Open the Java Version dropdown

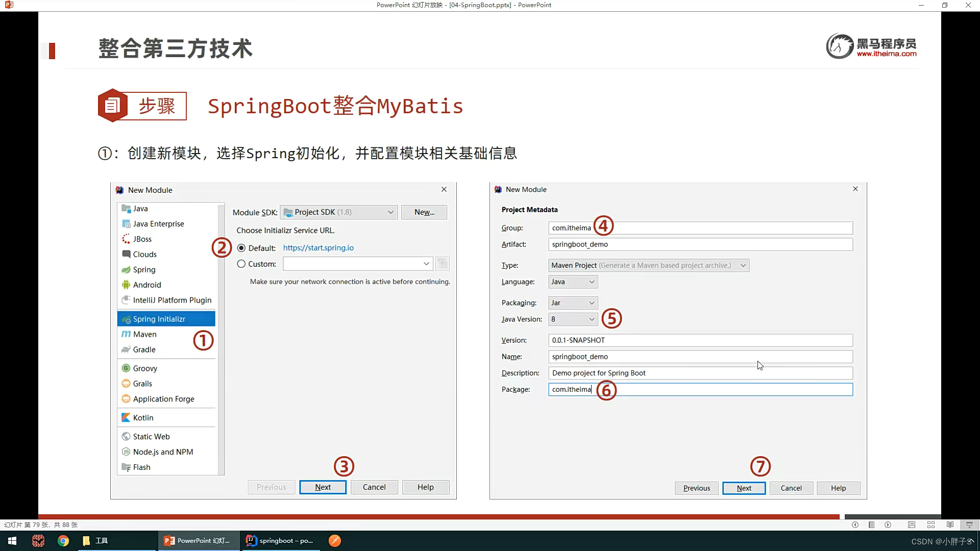click(x=573, y=319)
